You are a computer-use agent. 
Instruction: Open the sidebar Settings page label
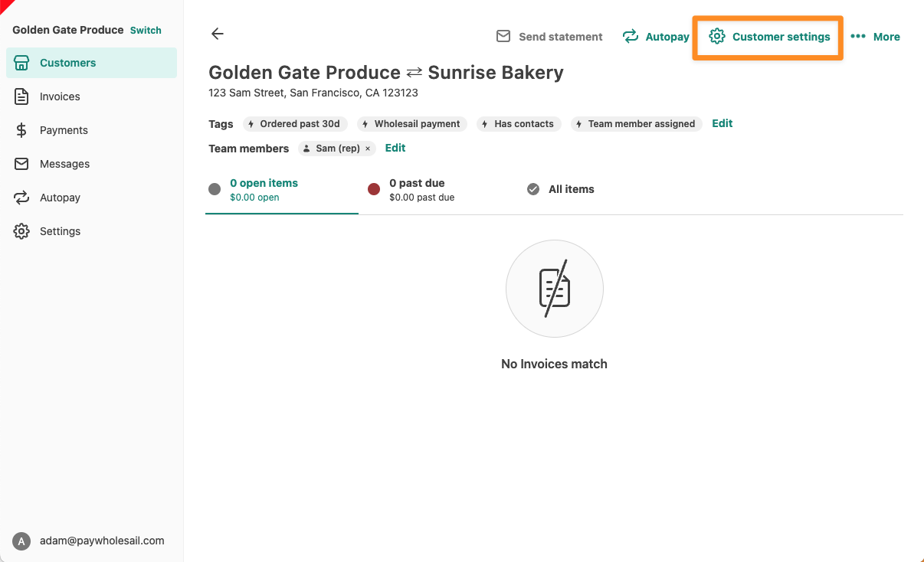pos(60,231)
